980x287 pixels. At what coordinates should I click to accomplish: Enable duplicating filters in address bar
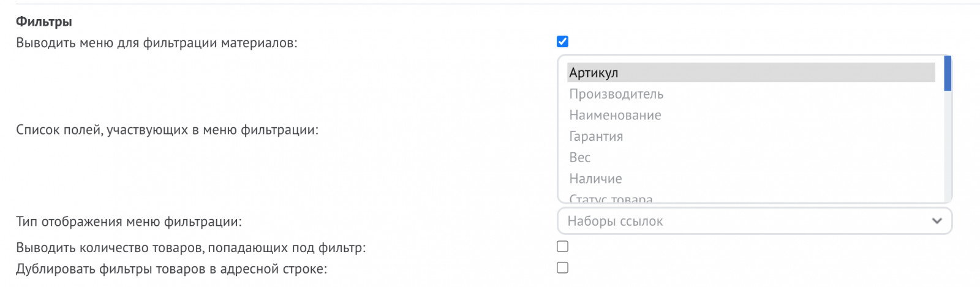pos(562,268)
